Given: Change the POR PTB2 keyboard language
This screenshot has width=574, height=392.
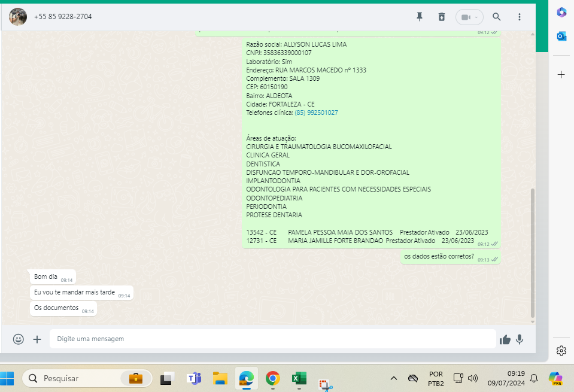Looking at the screenshot, I should 436,379.
